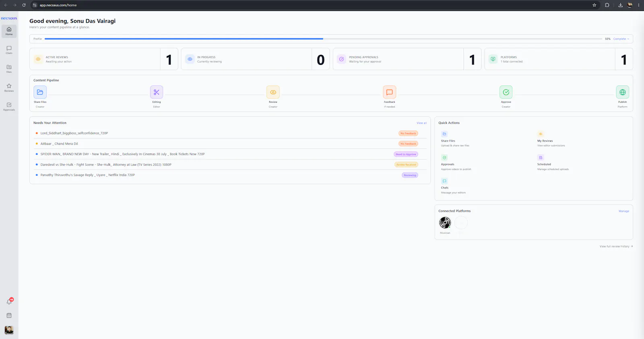Open Approvals in the sidebar
The width and height of the screenshot is (644, 339).
(x=9, y=107)
